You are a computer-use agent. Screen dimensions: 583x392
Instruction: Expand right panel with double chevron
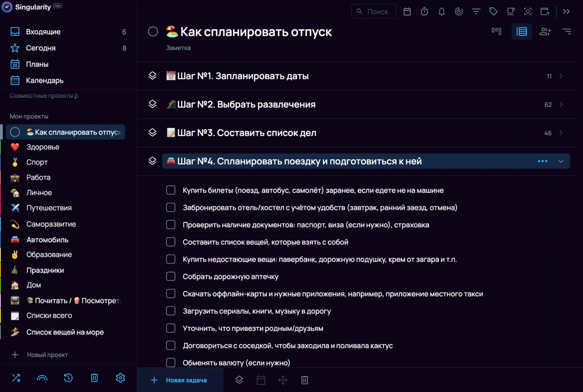tap(567, 12)
